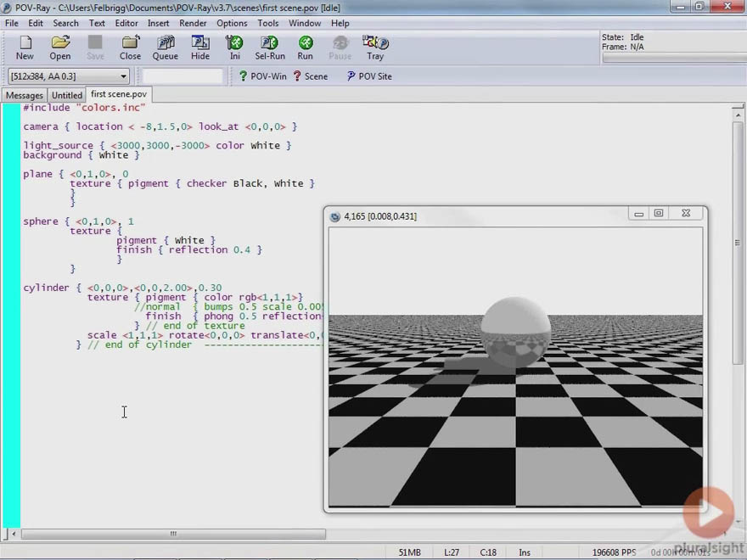The height and width of the screenshot is (560, 747).
Task: Open the Tools menu
Action: (x=268, y=23)
